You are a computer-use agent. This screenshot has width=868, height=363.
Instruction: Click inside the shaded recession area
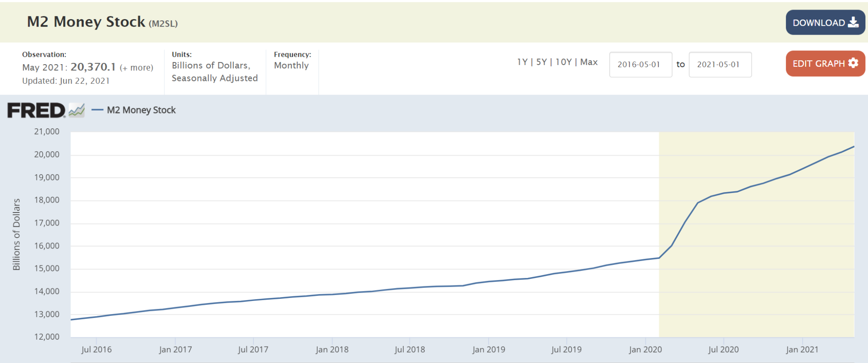(755, 269)
